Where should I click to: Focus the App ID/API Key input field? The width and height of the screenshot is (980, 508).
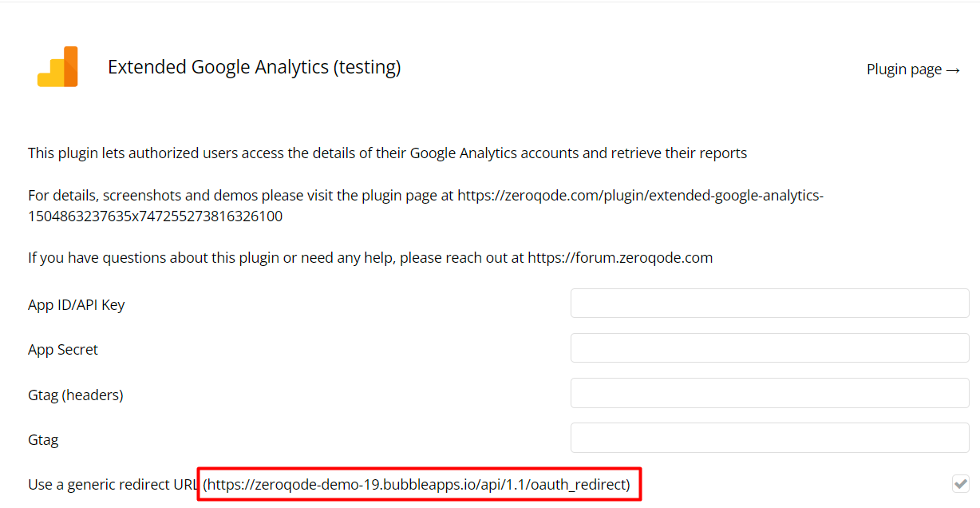pyautogui.click(x=769, y=304)
